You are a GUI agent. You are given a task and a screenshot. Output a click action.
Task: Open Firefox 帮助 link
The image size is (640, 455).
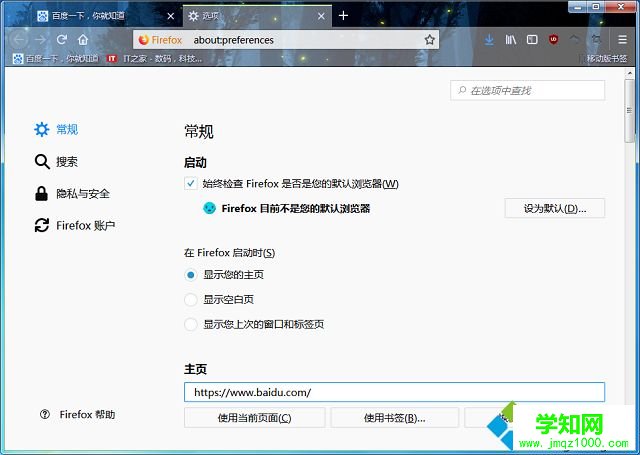(x=78, y=415)
